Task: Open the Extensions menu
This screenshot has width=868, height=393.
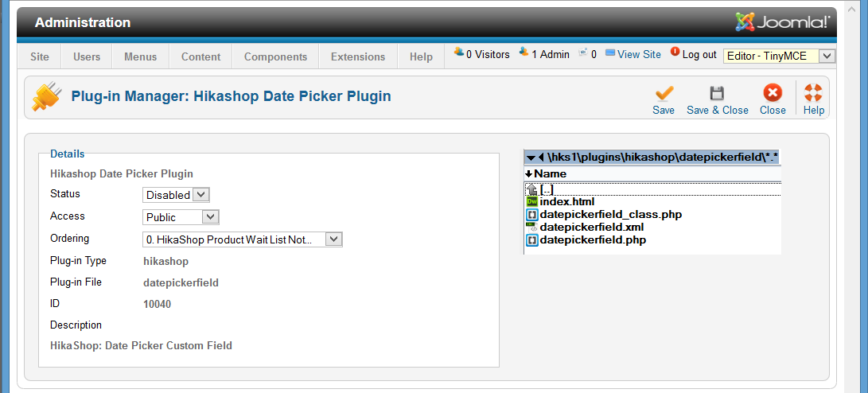Action: (358, 56)
